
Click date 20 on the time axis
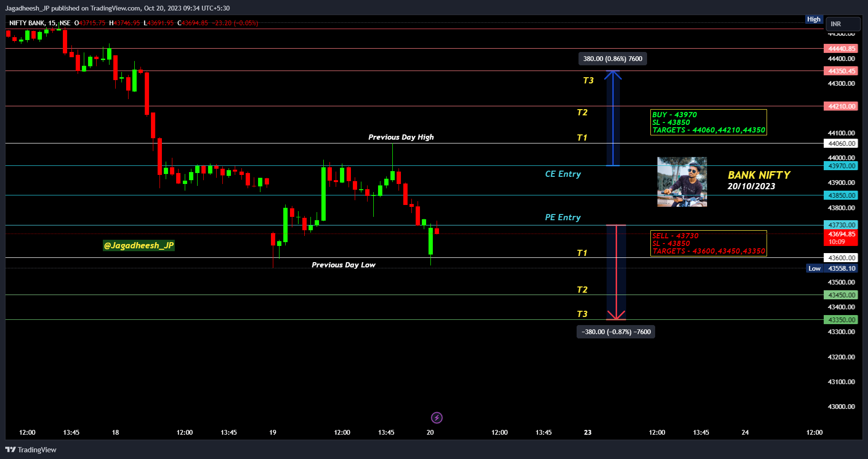pos(430,432)
